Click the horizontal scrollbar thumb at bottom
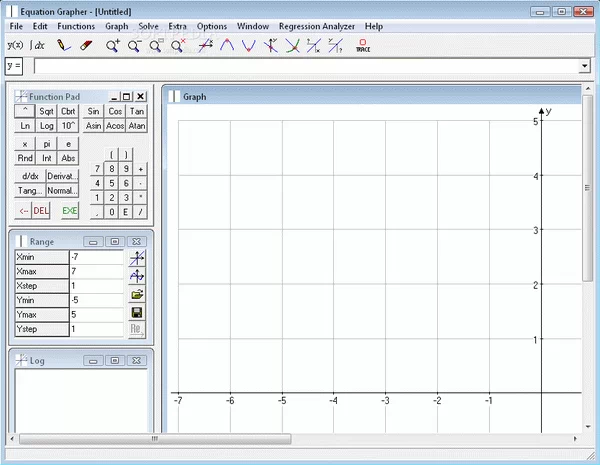The height and width of the screenshot is (465, 600). (x=155, y=439)
